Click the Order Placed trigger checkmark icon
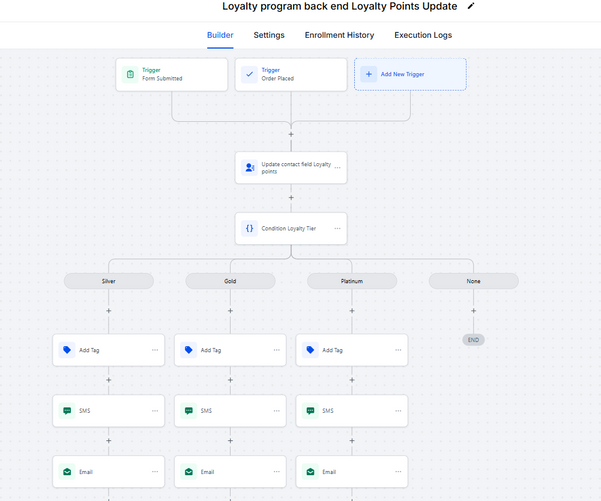Viewport: 601px width, 501px height. pyautogui.click(x=249, y=74)
